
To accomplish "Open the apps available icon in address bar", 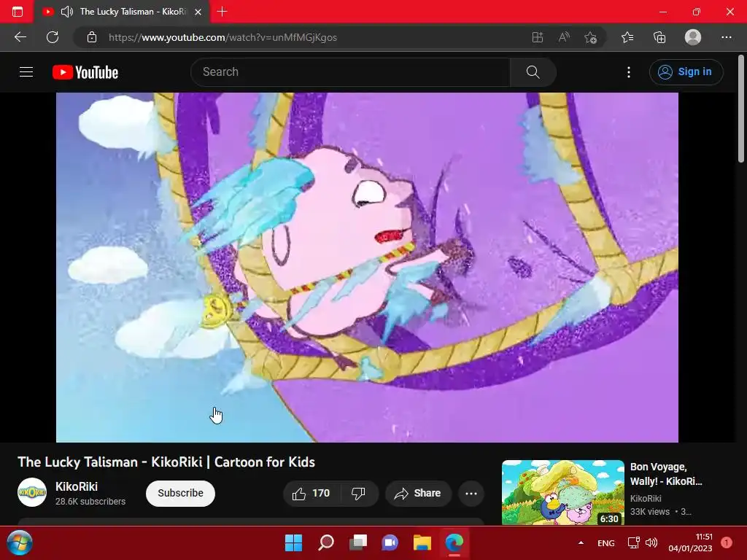I will coord(538,37).
